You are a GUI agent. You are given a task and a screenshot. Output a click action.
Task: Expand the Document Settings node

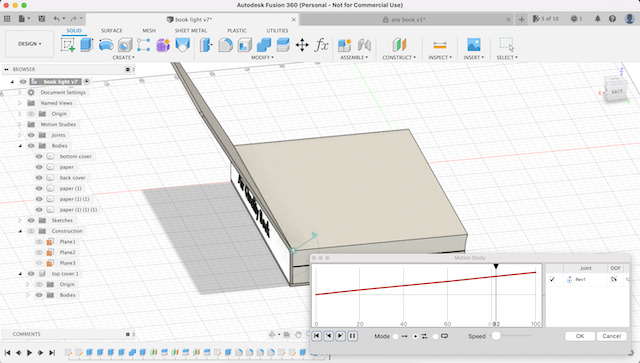(x=20, y=93)
